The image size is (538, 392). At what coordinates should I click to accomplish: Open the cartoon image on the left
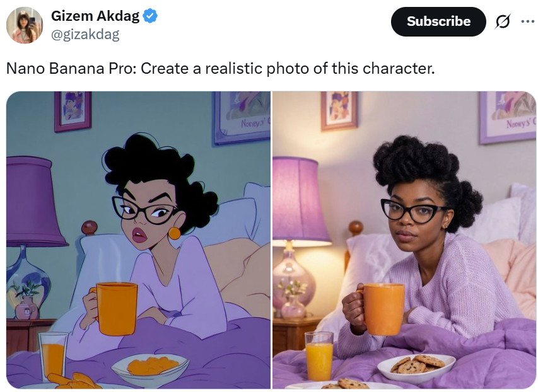138,240
